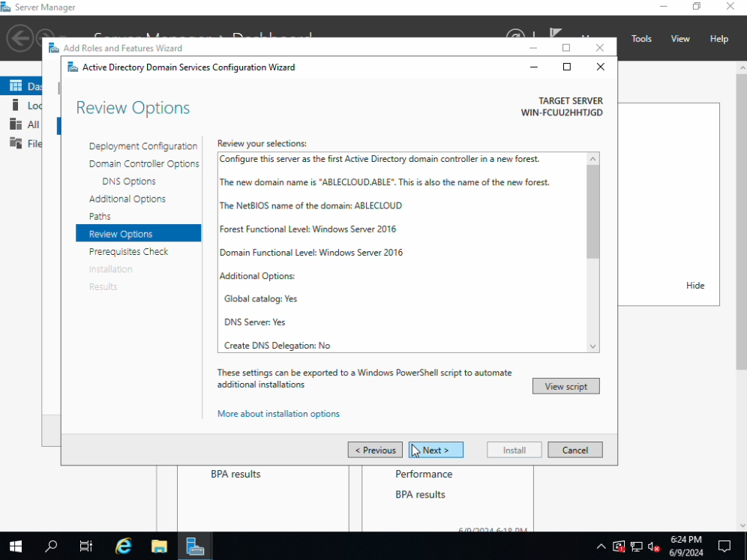
Task: Click the Server Manager notifications flag icon
Action: pos(555,33)
